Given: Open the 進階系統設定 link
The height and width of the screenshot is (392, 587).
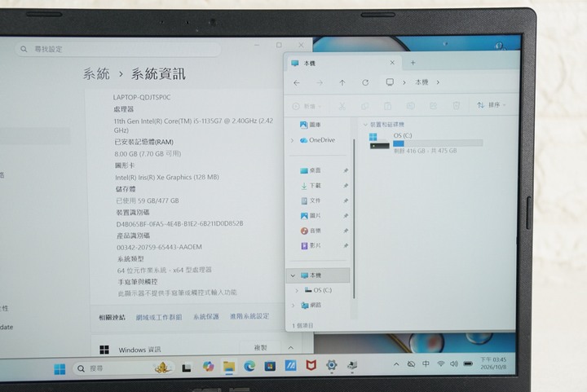Looking at the screenshot, I should click(249, 316).
